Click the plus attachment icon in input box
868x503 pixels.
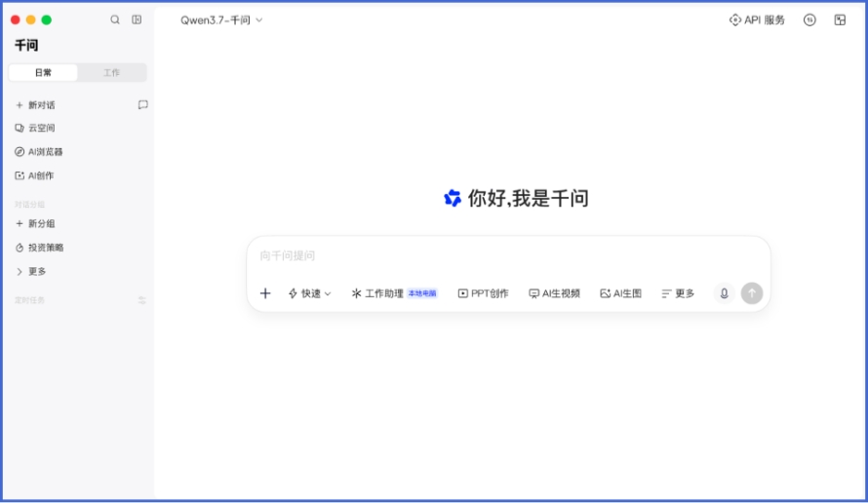[x=265, y=293]
